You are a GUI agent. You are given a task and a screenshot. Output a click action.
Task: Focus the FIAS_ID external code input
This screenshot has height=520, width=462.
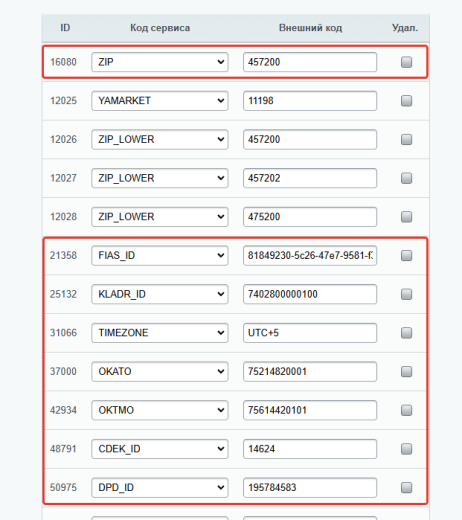tap(310, 256)
